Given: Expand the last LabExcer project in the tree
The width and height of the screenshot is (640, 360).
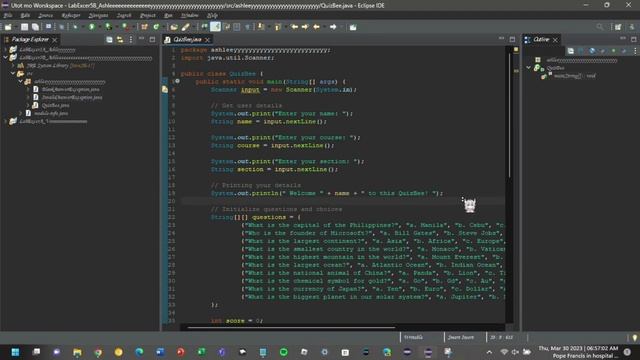Looking at the screenshot, I should [6, 121].
